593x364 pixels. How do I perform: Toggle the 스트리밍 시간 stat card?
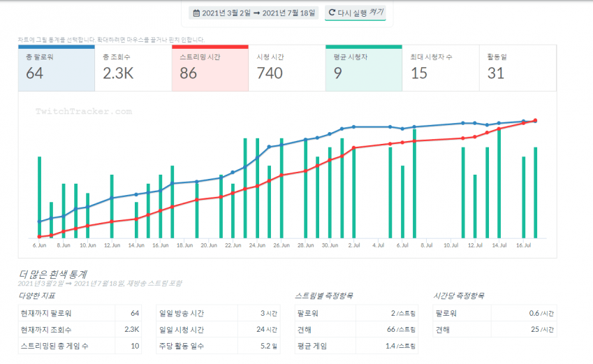(x=210, y=68)
